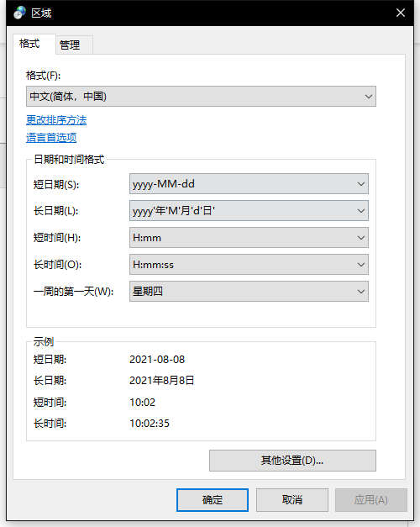Click the 更改排序方法 link
420x527 pixels.
tap(56, 120)
